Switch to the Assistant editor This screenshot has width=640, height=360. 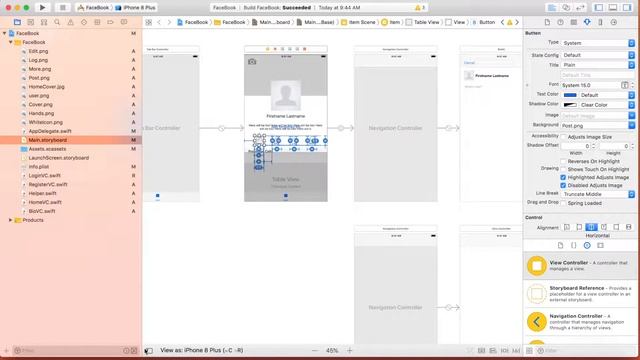566,7
